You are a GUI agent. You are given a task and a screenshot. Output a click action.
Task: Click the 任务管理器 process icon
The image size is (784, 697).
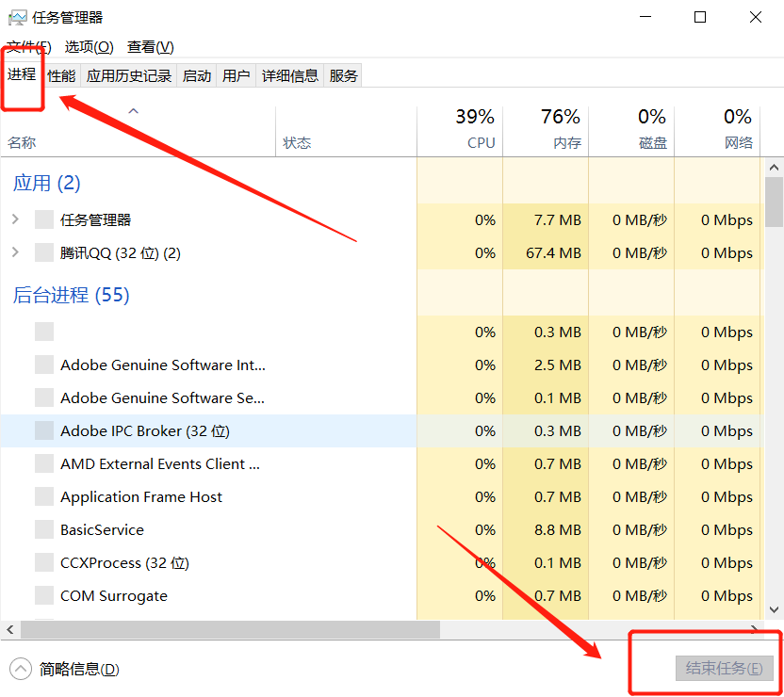point(44,219)
